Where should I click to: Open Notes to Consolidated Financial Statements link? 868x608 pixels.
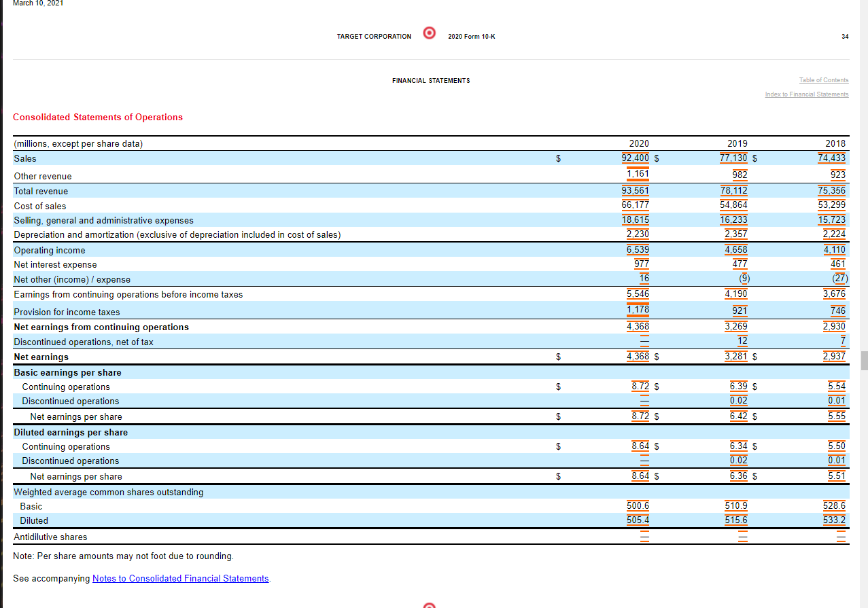[181, 578]
